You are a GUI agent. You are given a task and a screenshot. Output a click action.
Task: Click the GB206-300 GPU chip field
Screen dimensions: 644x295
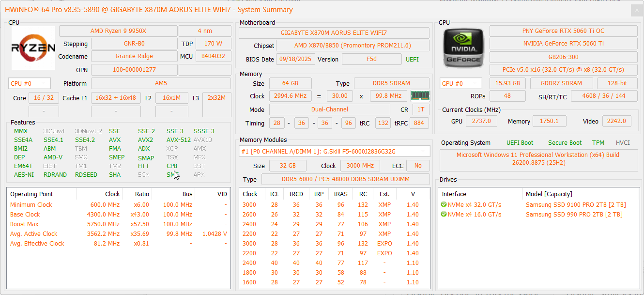pos(563,57)
